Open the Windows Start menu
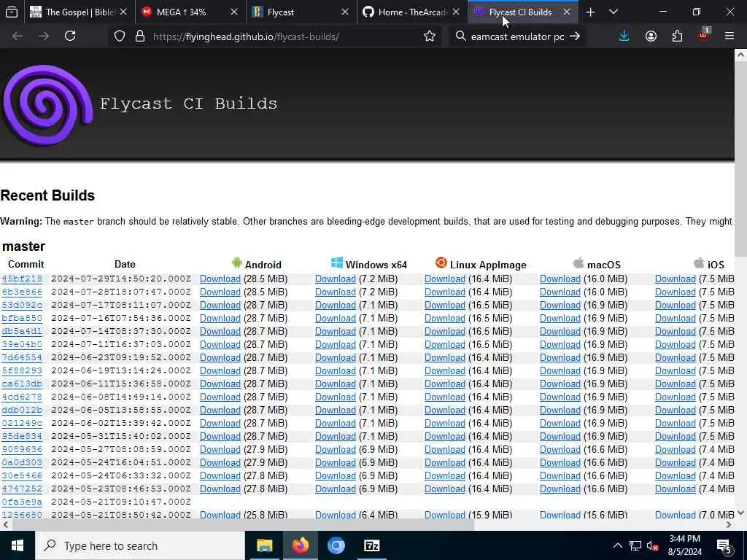 18,545
